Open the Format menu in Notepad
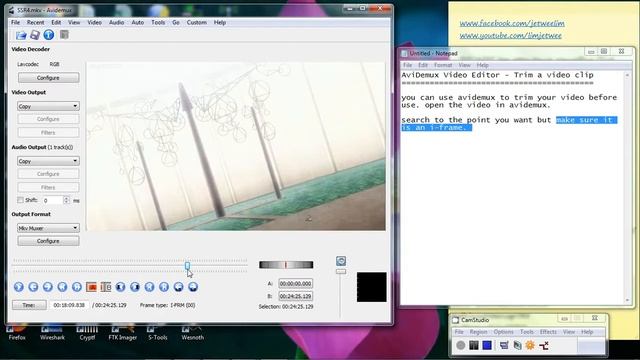Image resolution: width=640 pixels, height=360 pixels. (x=443, y=65)
